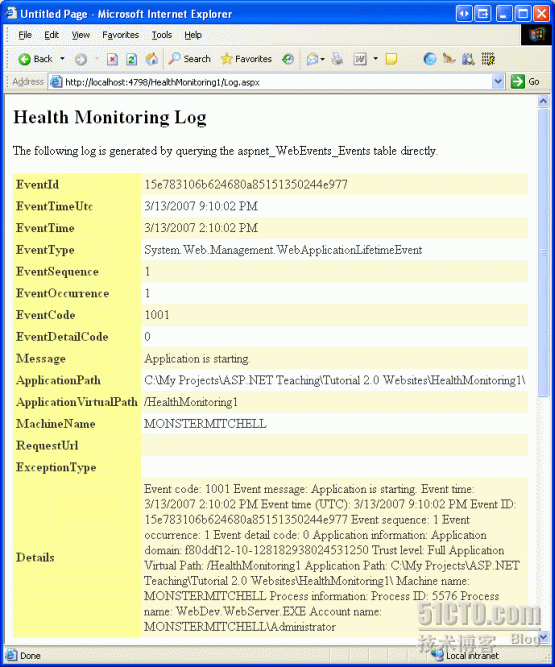This screenshot has height=667, width=555.
Task: Click the Go button
Action: click(x=525, y=82)
